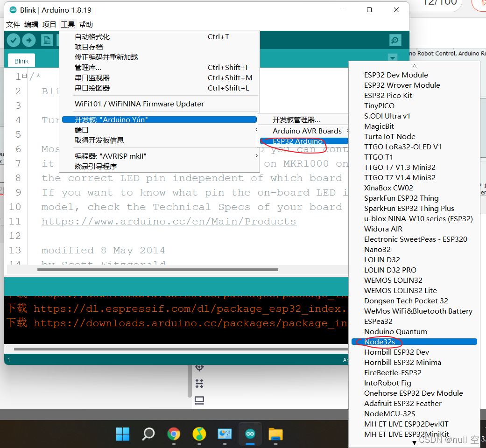Open the 项目 menu
Image resolution: width=486 pixels, height=448 pixels.
pos(49,24)
